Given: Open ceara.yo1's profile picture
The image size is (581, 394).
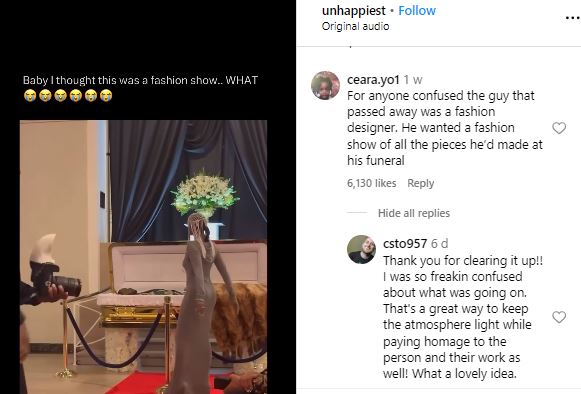Looking at the screenshot, I should (325, 86).
